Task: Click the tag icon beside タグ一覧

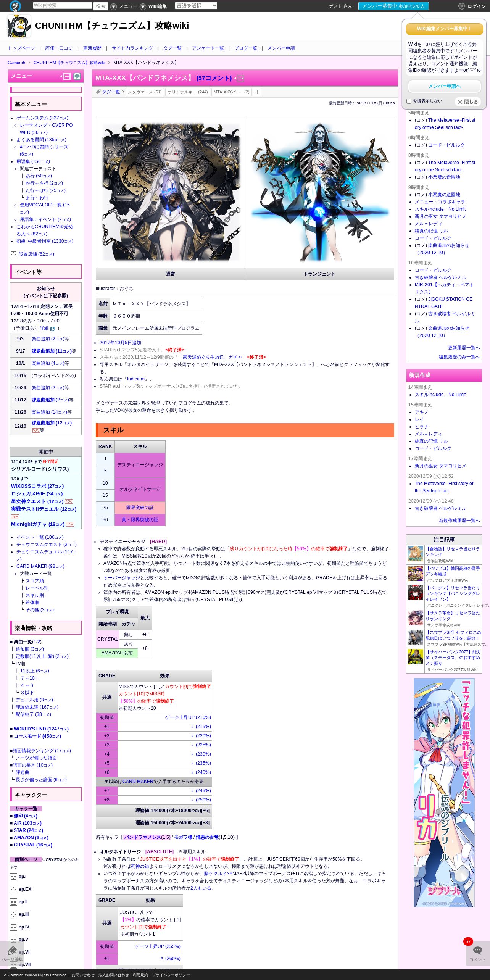Action: coord(98,92)
